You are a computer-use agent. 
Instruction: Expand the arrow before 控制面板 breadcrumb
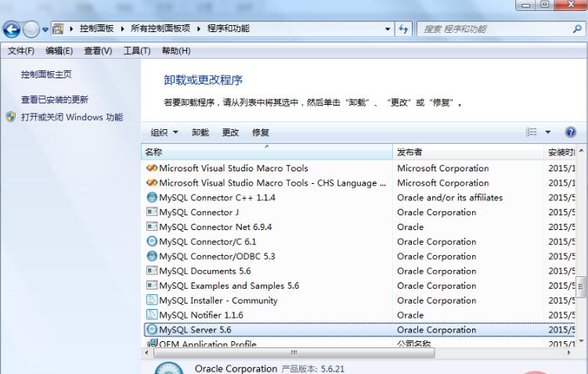[x=71, y=29]
